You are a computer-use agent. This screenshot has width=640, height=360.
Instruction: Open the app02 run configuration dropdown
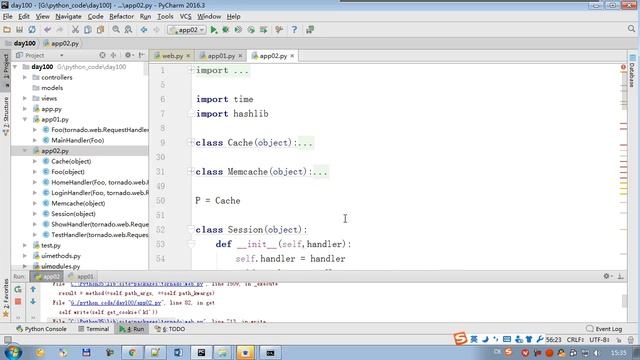[187, 29]
